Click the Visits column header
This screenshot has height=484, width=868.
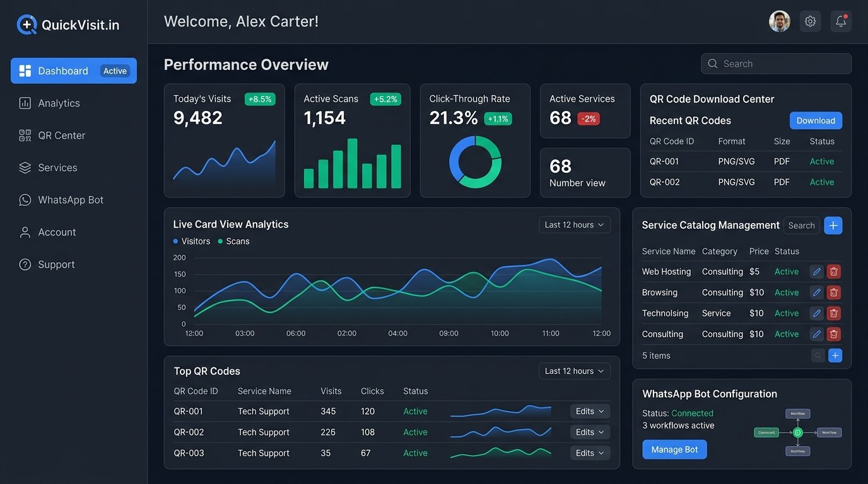coord(331,391)
